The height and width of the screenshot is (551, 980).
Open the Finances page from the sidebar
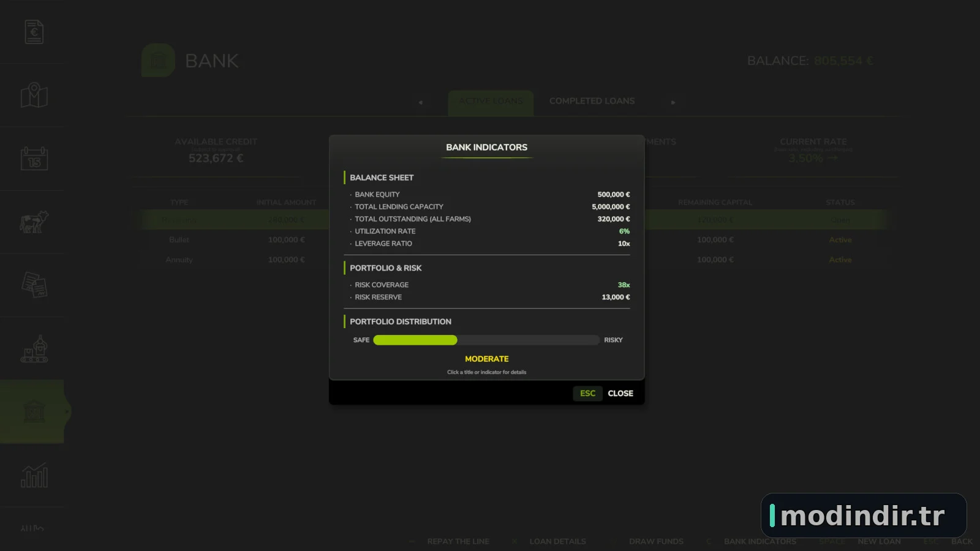pos(34,32)
